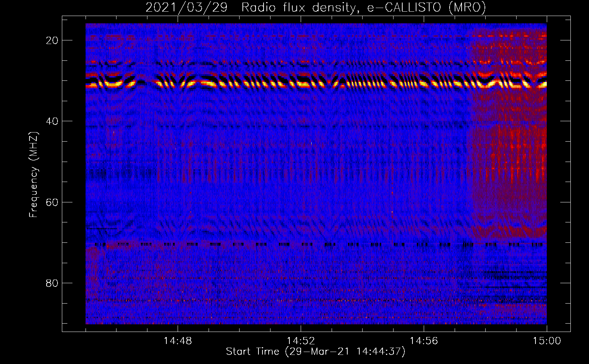Click the 20 frequency tick label
The height and width of the screenshot is (364, 589).
[52, 40]
